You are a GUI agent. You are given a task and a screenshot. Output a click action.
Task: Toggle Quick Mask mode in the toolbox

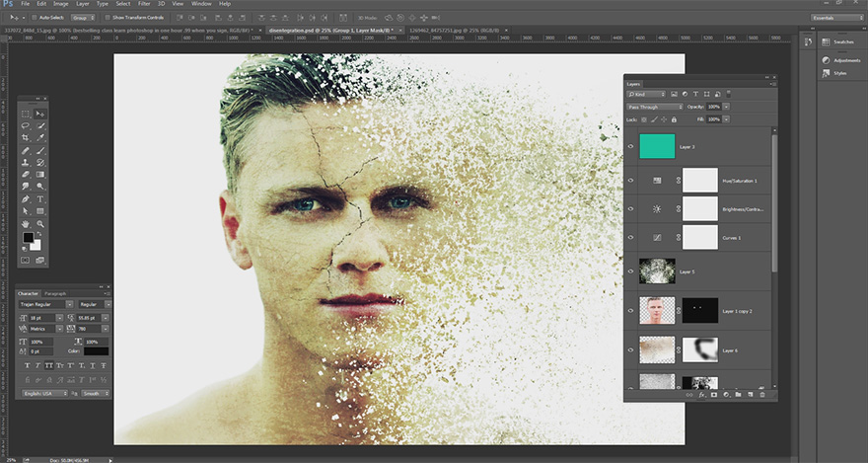coord(26,260)
